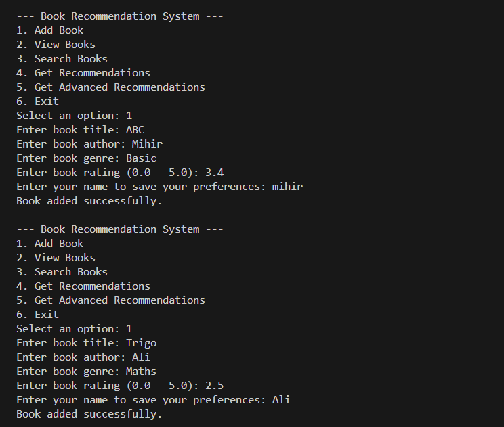Image resolution: width=504 pixels, height=427 pixels.
Task: Select the author line showing Mihir
Action: click(89, 144)
